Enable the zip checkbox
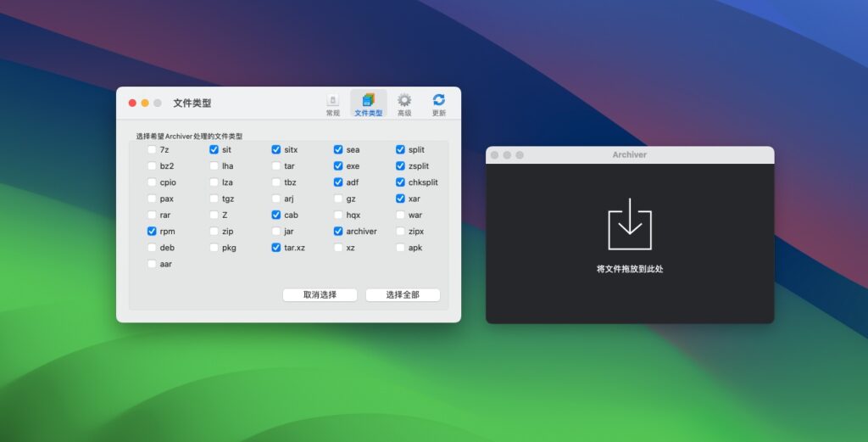Viewport: 868px width, 442px height. pyautogui.click(x=214, y=231)
